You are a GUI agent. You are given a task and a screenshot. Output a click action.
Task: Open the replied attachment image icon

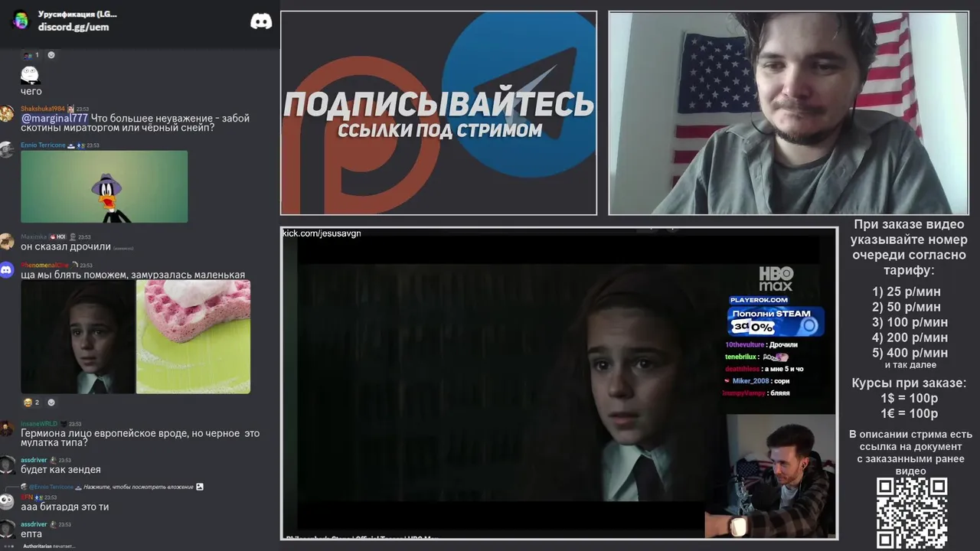200,487
